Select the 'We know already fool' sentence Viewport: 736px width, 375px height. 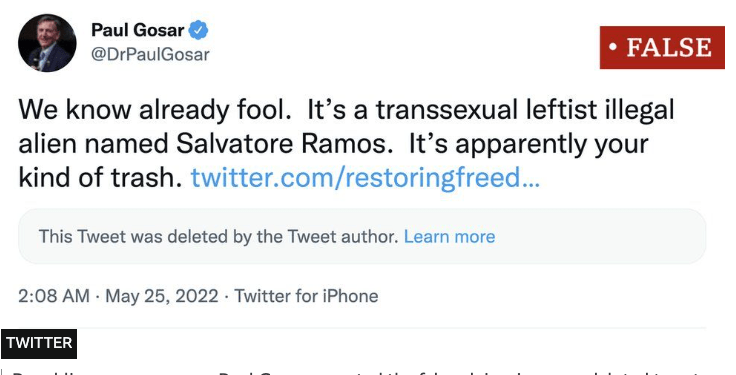click(154, 110)
